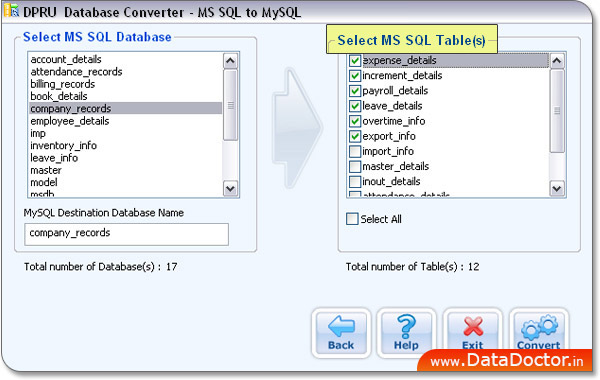Click the import_info table name
The width and height of the screenshot is (600, 380).
point(388,151)
